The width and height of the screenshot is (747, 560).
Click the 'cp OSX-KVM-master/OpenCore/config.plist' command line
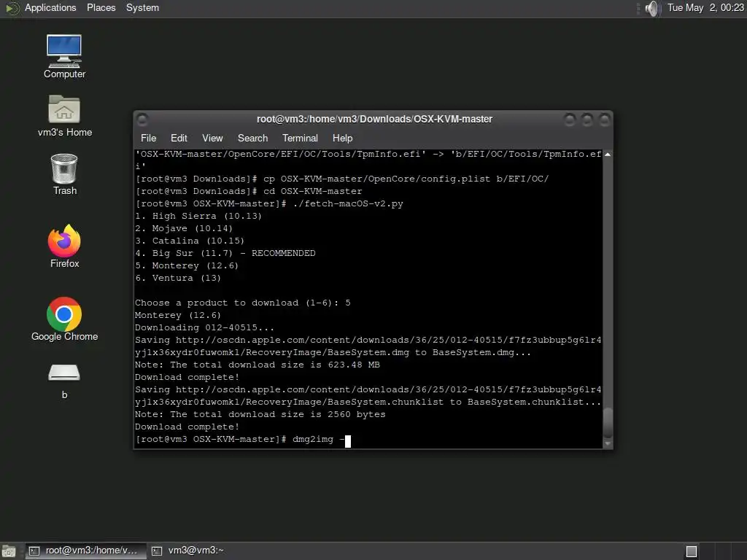click(342, 179)
